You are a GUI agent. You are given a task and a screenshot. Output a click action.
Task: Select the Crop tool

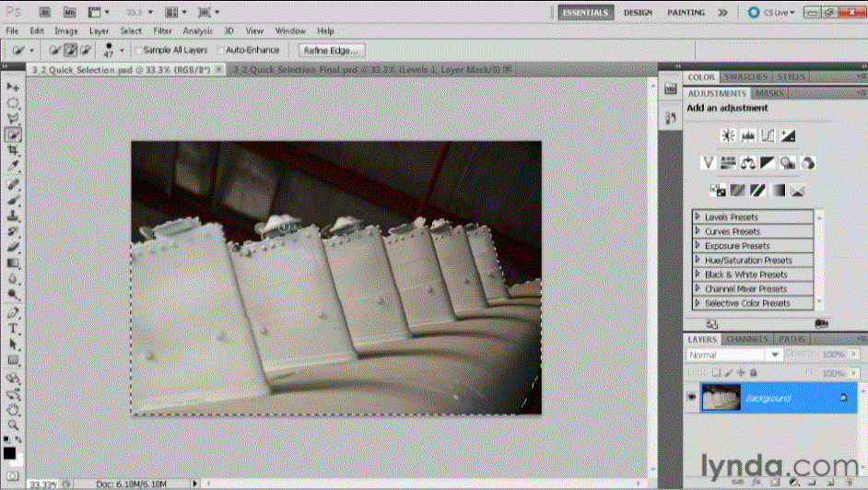tap(13, 150)
